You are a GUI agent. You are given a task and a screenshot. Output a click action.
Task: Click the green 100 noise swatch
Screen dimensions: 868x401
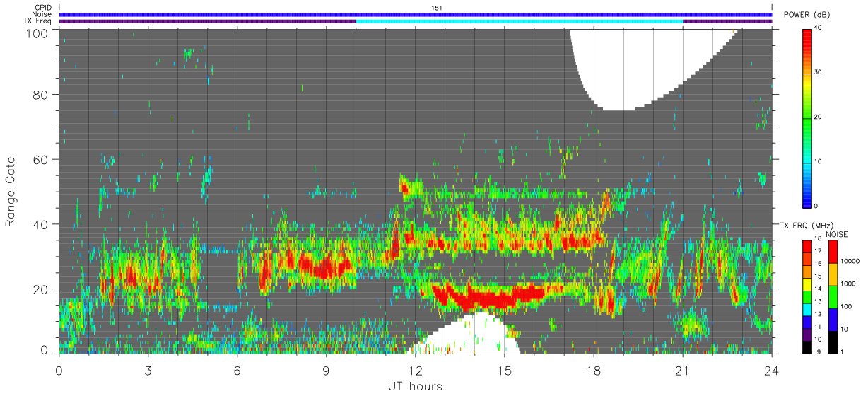[832, 297]
